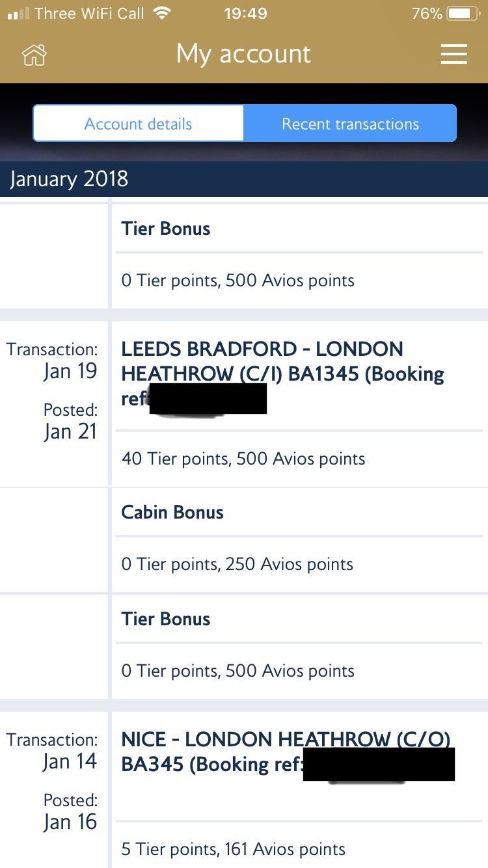The height and width of the screenshot is (868, 488).
Task: Select the 0 Tier points, 250 Avios row
Action: tap(237, 564)
